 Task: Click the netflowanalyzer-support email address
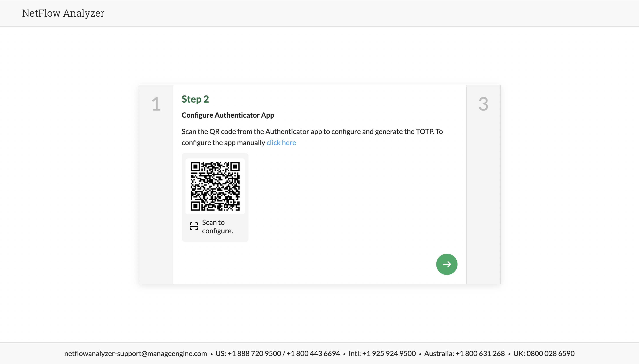[135, 353]
